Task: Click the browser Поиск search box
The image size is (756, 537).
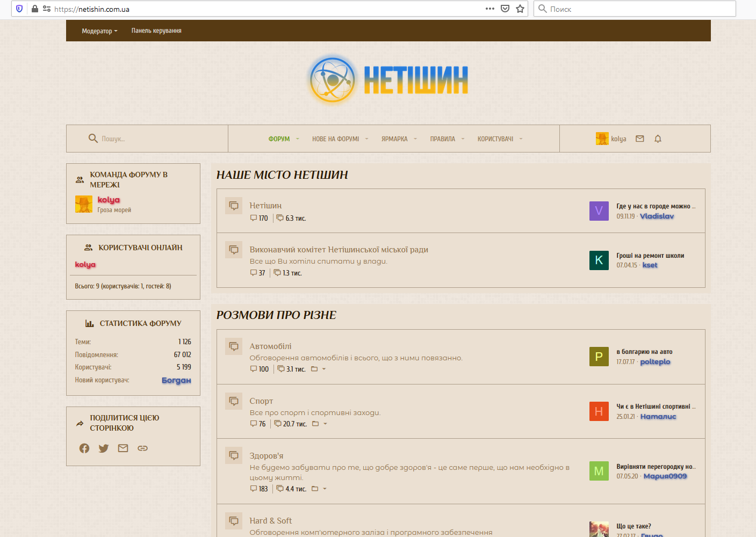Action: click(635, 9)
